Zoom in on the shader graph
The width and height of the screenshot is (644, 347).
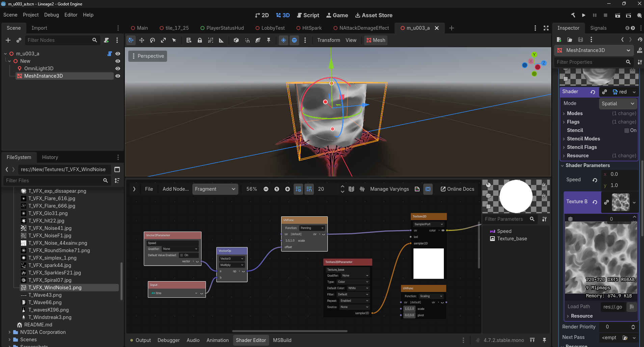point(288,189)
